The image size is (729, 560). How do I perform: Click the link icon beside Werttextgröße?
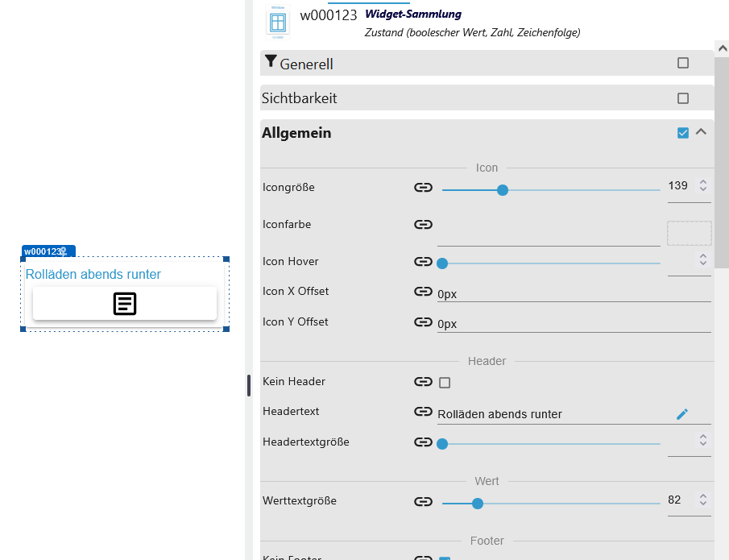(x=424, y=501)
